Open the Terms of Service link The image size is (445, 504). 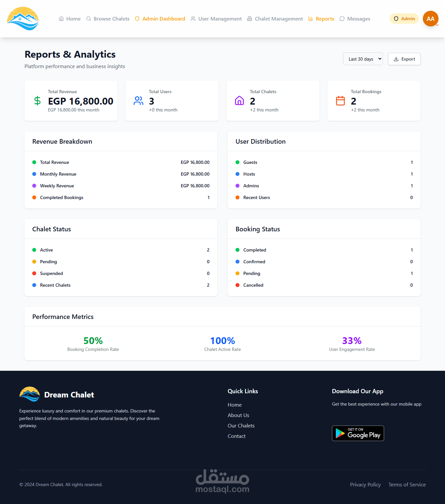click(407, 484)
